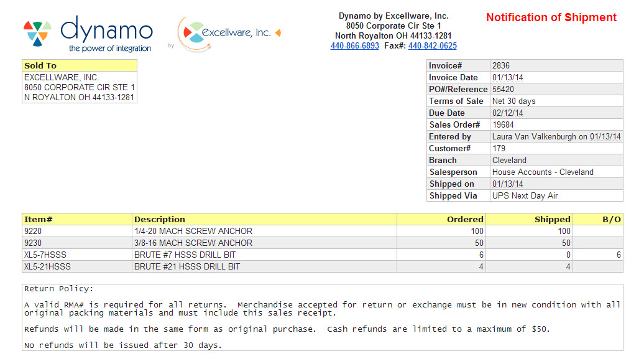Select the orange arrow beside Excellware logo
644x361 pixels.
coord(278,33)
